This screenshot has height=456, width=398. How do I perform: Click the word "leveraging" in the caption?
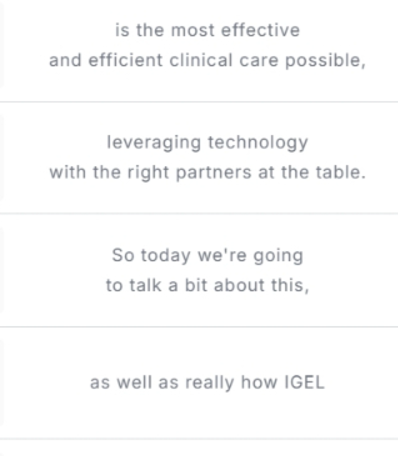[x=154, y=143]
